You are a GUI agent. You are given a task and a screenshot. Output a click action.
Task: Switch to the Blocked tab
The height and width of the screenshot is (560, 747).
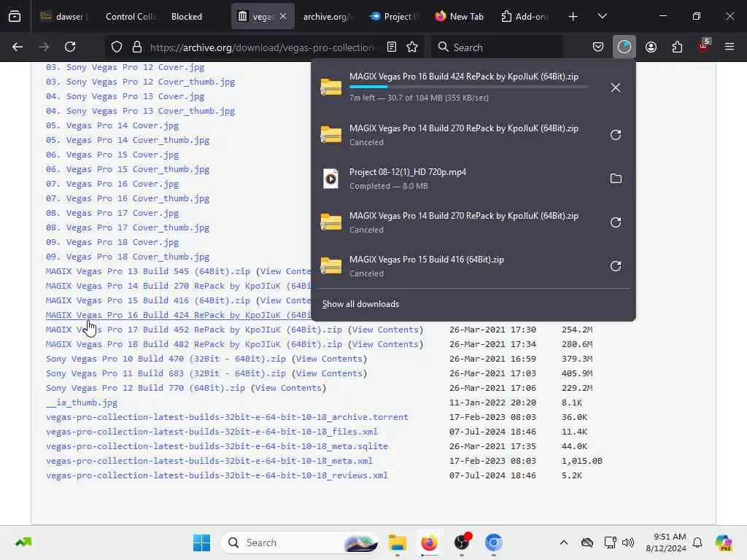pos(187,17)
